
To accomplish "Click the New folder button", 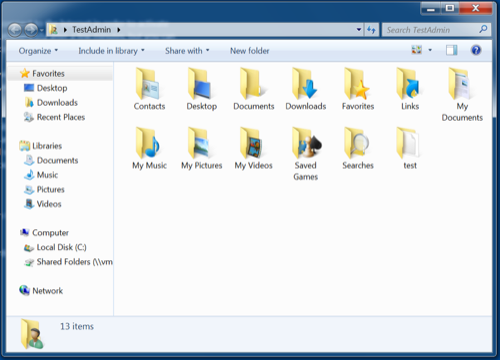I will [250, 51].
